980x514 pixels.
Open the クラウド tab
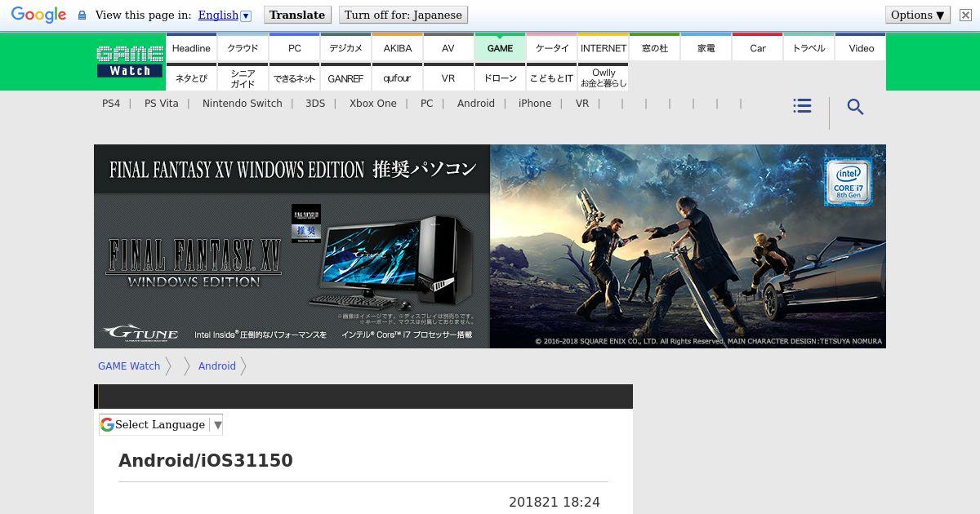click(x=243, y=48)
